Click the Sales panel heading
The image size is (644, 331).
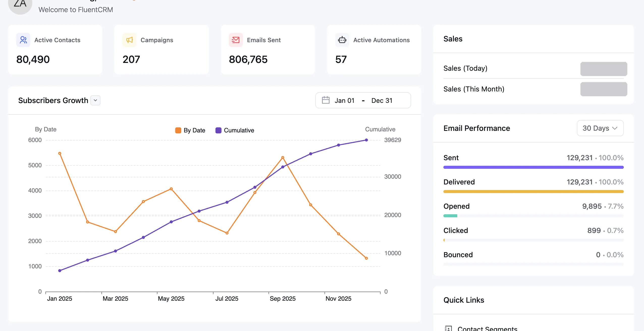click(453, 39)
